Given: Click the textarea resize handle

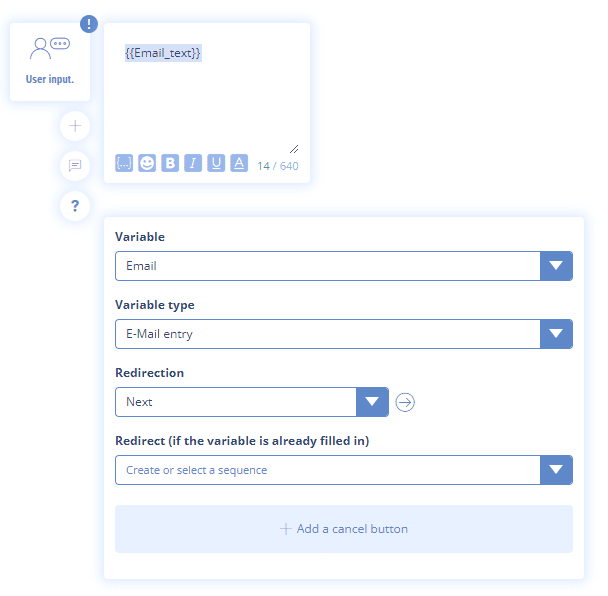Looking at the screenshot, I should click(294, 148).
